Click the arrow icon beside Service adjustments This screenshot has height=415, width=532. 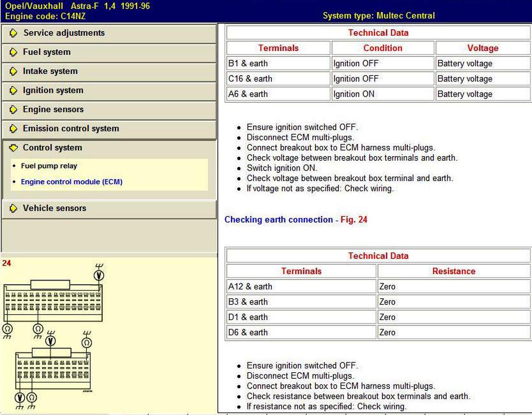[13, 33]
